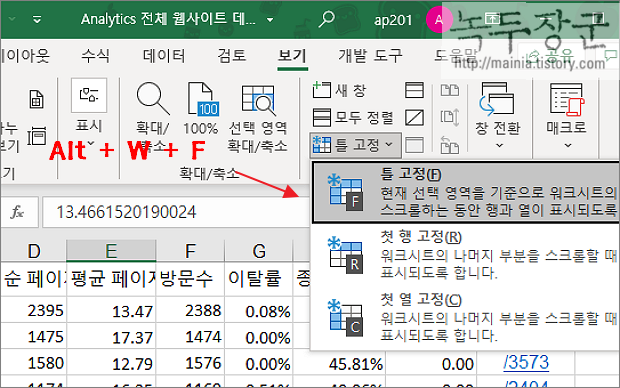Screen dimensions: 620x388
Task: Select column F header
Action: pos(190,251)
